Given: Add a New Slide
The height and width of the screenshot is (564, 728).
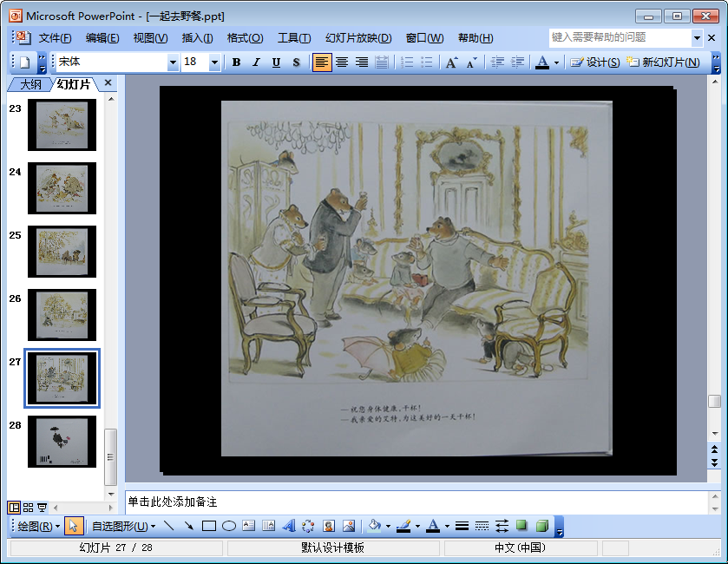Looking at the screenshot, I should (663, 62).
